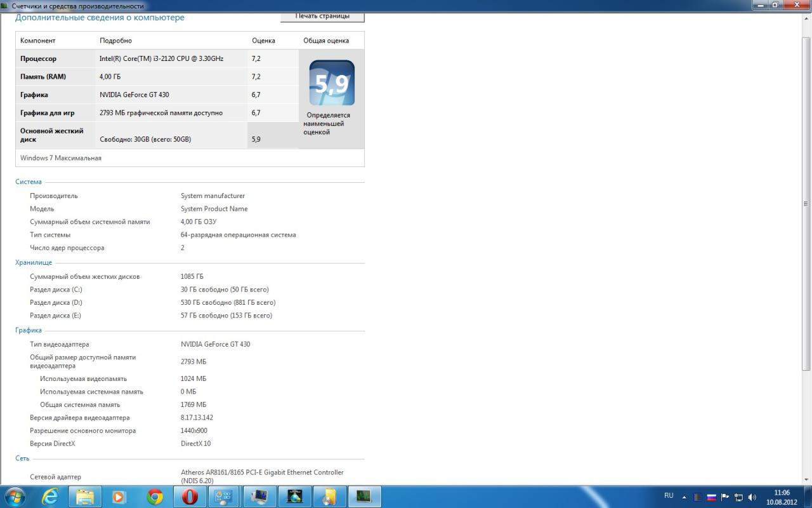
Task: Click the scrollbar up arrow
Action: click(806, 18)
